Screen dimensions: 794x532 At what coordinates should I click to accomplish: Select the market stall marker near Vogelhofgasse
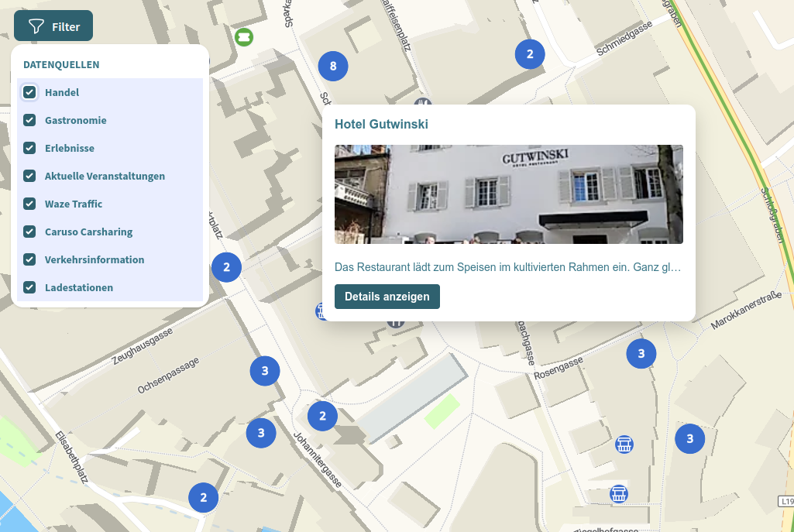click(x=618, y=493)
